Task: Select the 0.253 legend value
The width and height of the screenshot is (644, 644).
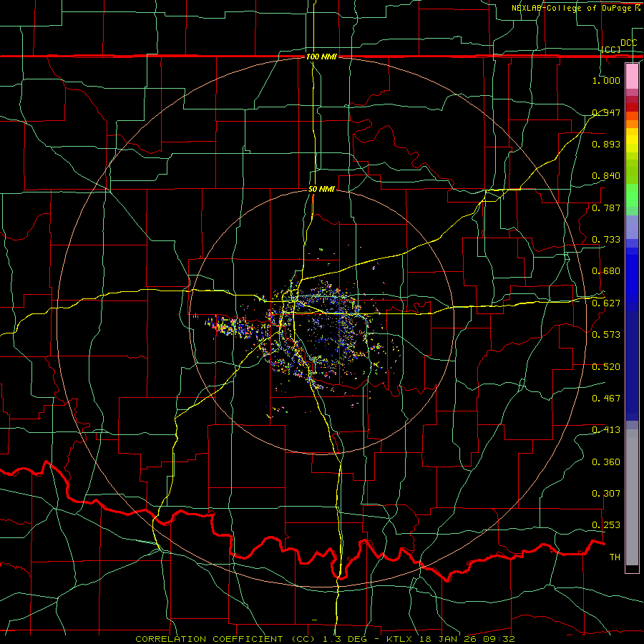Action: pos(606,525)
